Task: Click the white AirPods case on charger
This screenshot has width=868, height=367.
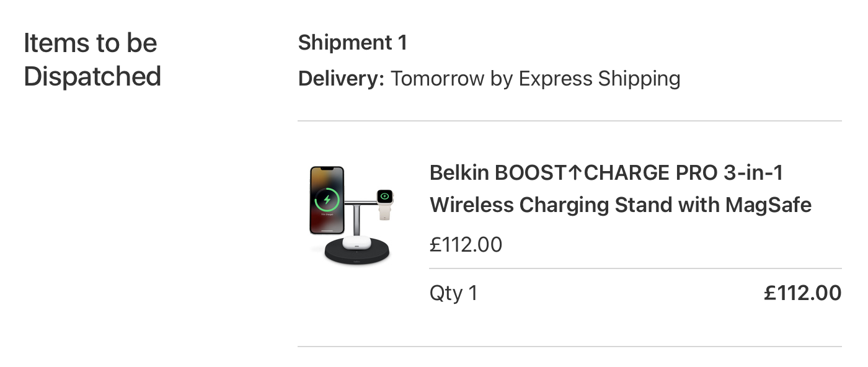Action: 356,242
